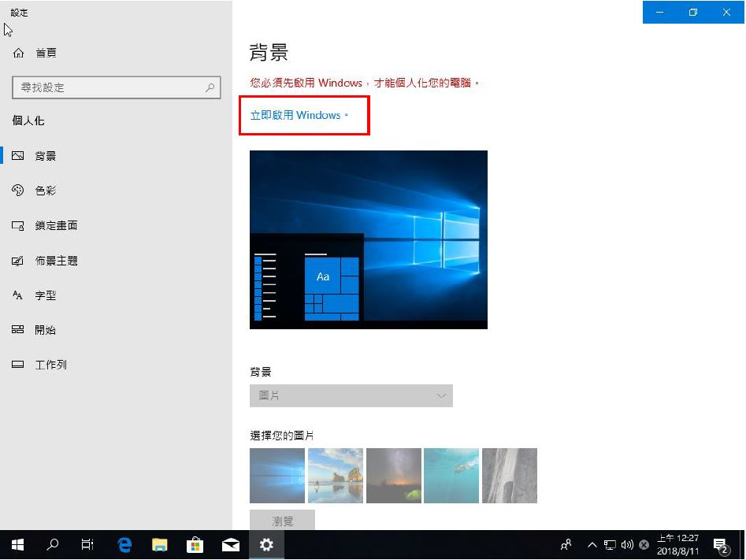Screen dimensions: 746x560
Task: Open the 鎖定畫面 settings page
Action: (56, 225)
